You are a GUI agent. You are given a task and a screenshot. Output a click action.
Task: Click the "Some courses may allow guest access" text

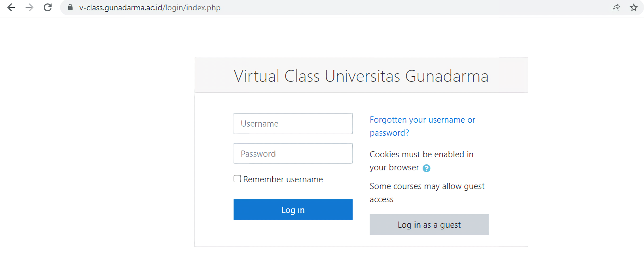pos(427,186)
